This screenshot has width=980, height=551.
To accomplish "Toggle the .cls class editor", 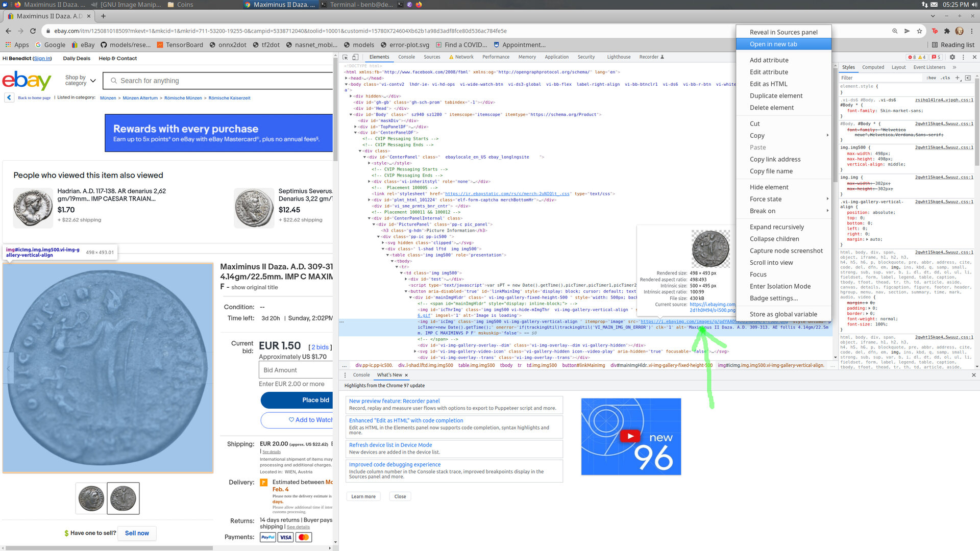I will pyautogui.click(x=945, y=78).
